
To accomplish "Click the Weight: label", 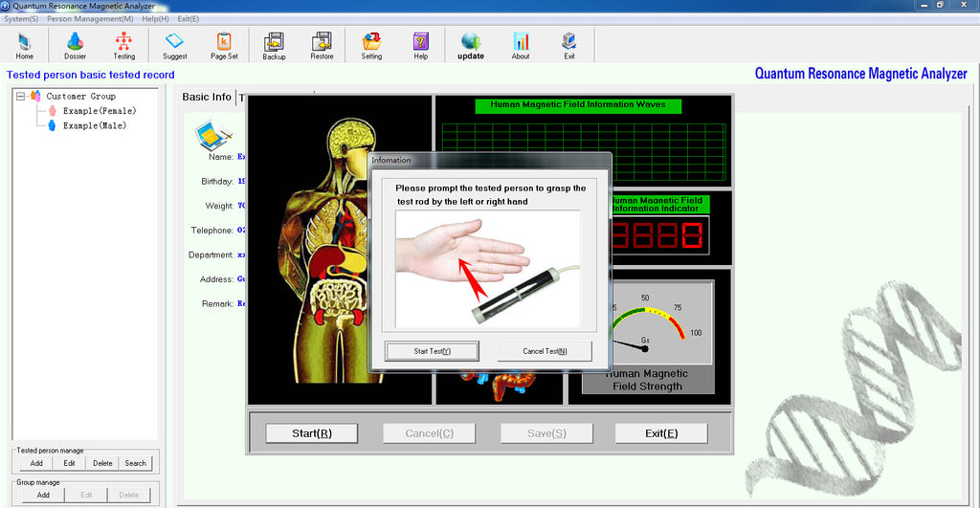I will coord(219,206).
